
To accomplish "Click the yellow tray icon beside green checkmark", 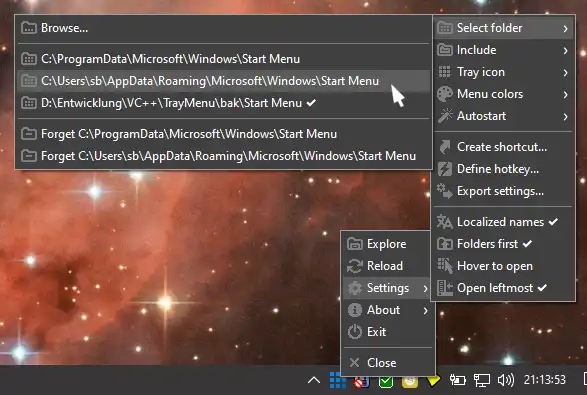I will tap(410, 382).
